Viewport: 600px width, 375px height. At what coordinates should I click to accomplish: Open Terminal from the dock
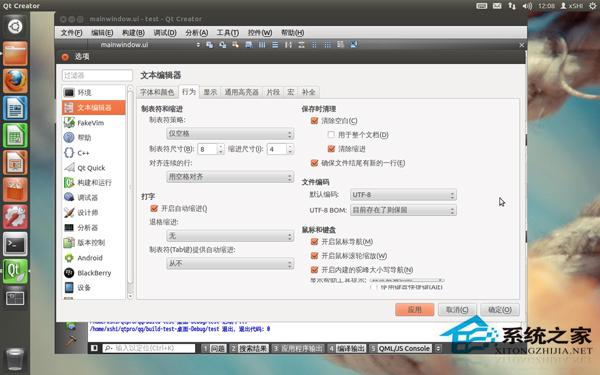15,244
